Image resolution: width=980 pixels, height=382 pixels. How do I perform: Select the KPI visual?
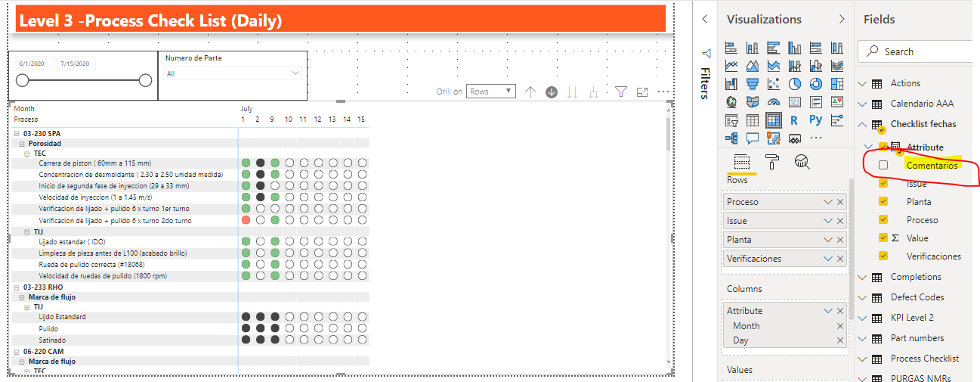click(x=837, y=102)
